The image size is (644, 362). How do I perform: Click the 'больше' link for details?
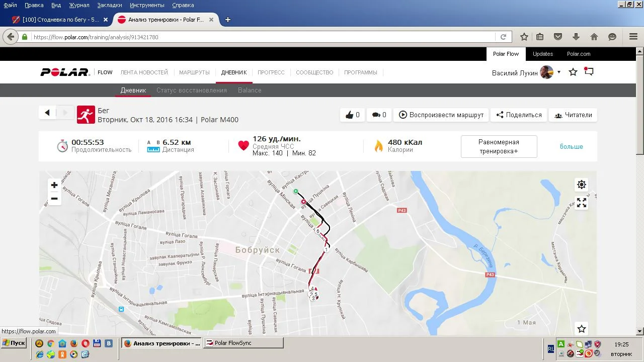tap(572, 146)
